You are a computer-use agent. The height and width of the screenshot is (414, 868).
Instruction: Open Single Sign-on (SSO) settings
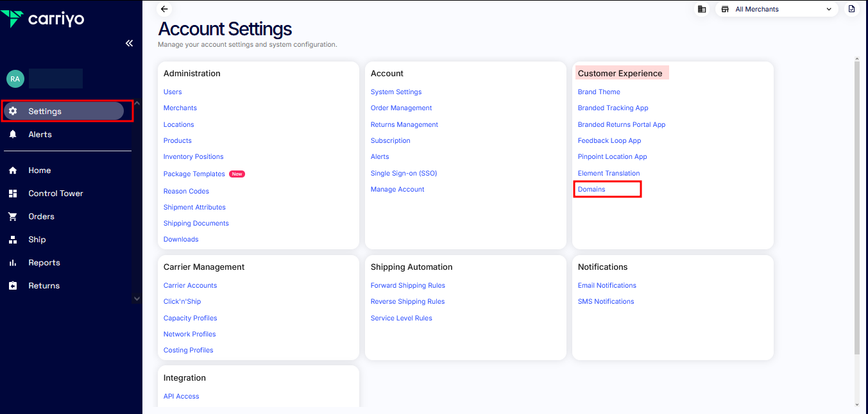[x=404, y=173]
